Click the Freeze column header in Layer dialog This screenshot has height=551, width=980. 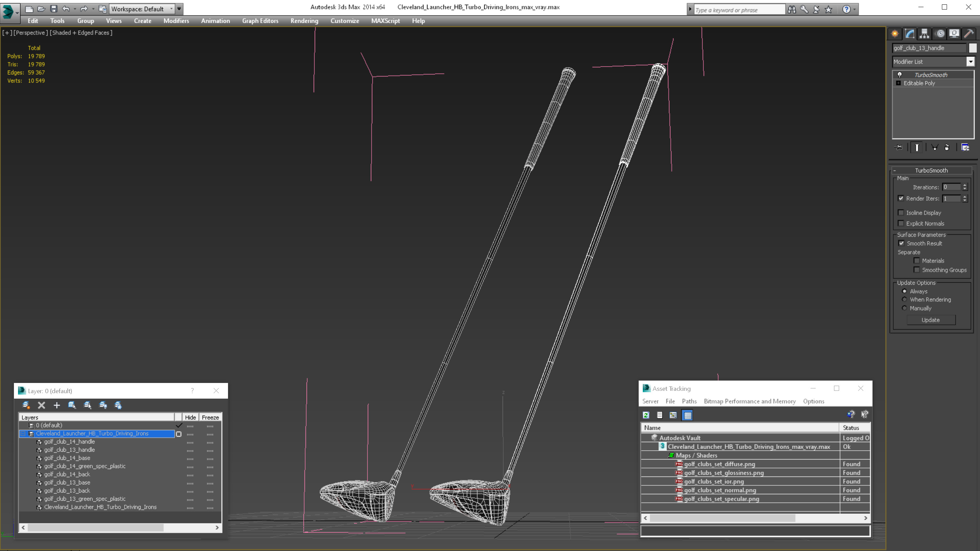click(x=210, y=417)
